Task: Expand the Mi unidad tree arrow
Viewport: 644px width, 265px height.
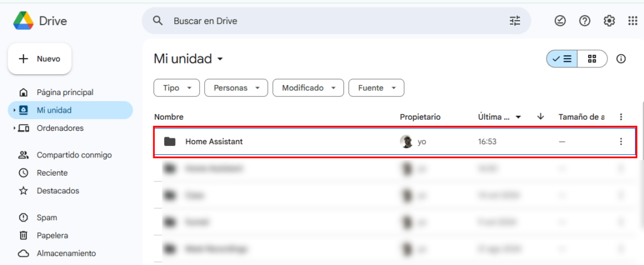Action: pyautogui.click(x=14, y=110)
